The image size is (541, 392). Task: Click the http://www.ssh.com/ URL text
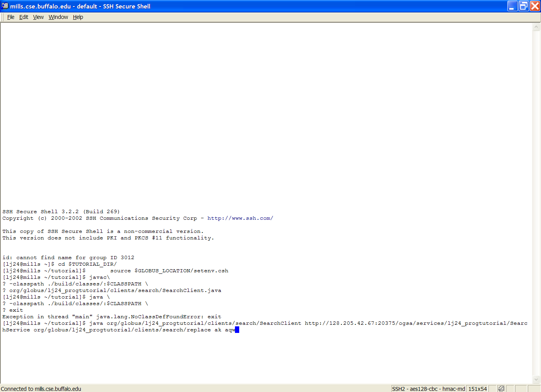pos(240,218)
